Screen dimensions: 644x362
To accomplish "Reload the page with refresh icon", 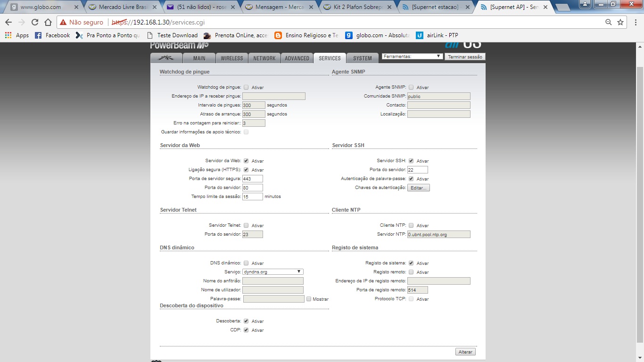I will [35, 22].
